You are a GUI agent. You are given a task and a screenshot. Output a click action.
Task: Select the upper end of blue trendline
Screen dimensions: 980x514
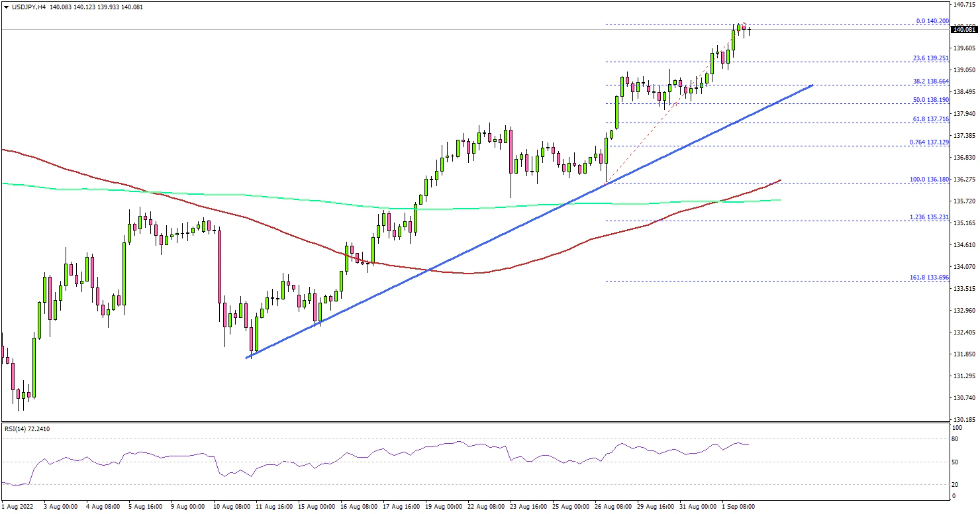(x=812, y=85)
